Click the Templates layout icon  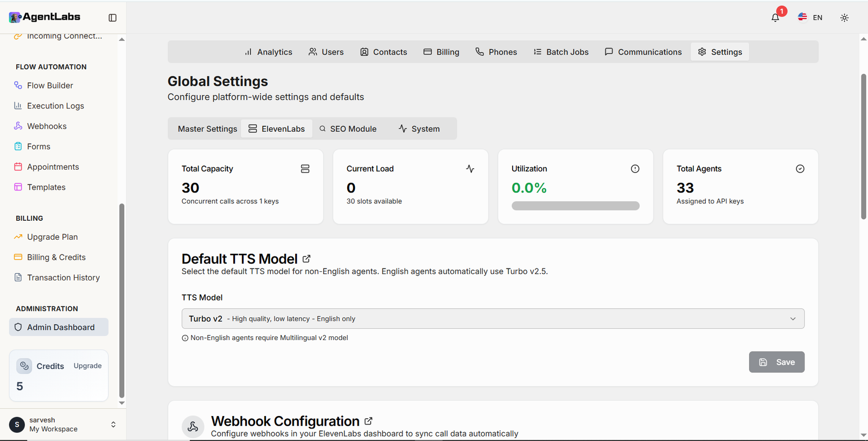(x=18, y=187)
